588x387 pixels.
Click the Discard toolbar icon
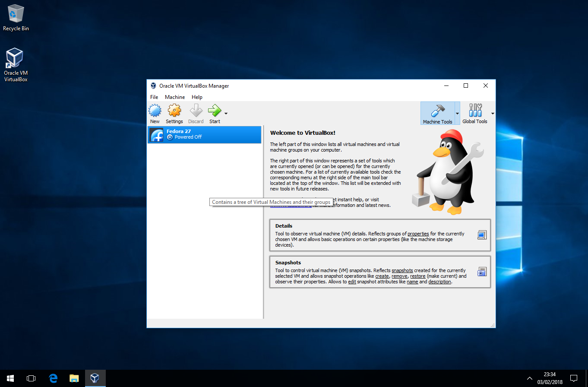click(196, 111)
